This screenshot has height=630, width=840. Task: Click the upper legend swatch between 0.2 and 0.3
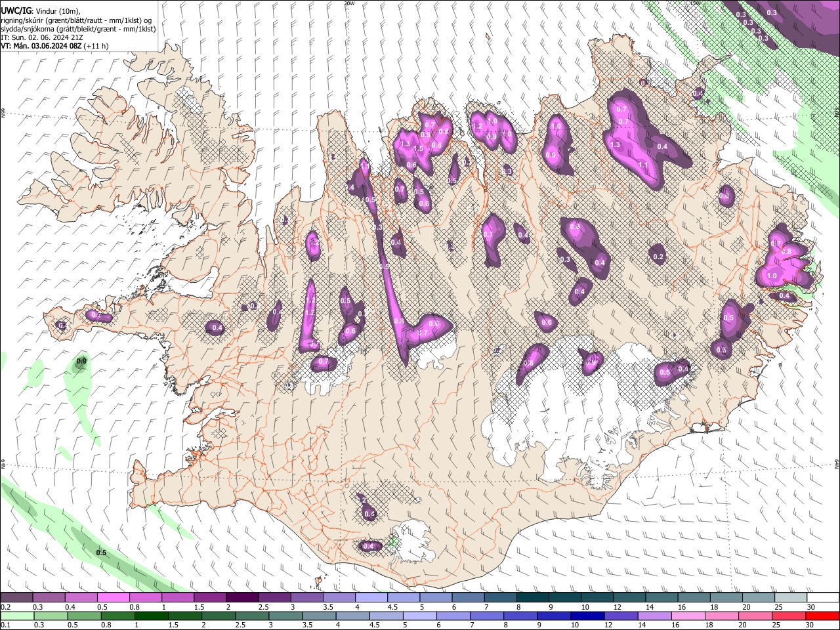pyautogui.click(x=16, y=598)
